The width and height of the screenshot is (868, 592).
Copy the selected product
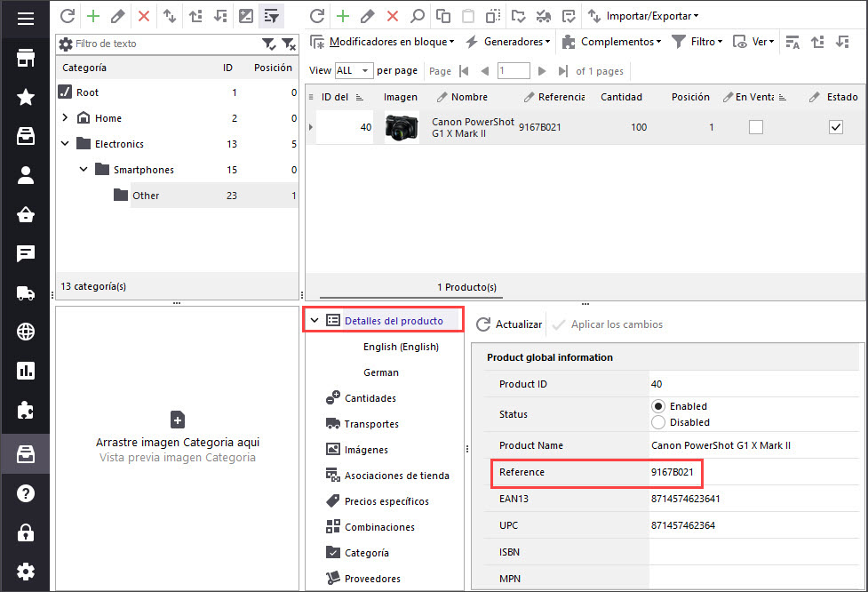pos(442,15)
